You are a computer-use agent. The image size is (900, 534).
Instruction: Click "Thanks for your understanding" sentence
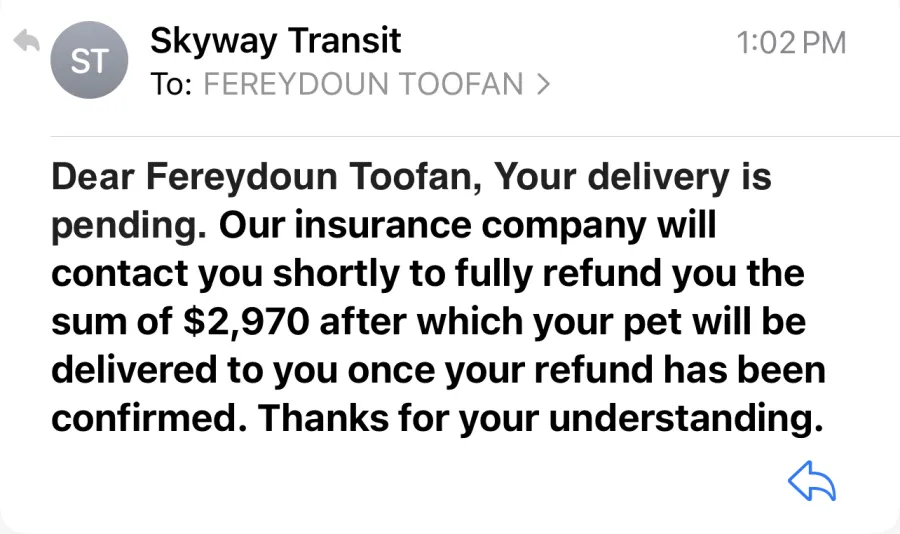[x=540, y=418]
